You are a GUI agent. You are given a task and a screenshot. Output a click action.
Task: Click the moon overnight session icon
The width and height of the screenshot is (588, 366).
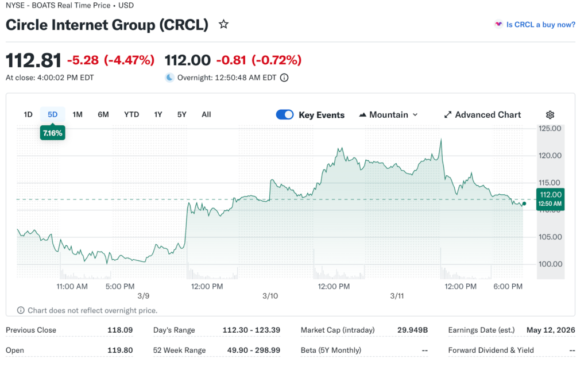(x=169, y=78)
